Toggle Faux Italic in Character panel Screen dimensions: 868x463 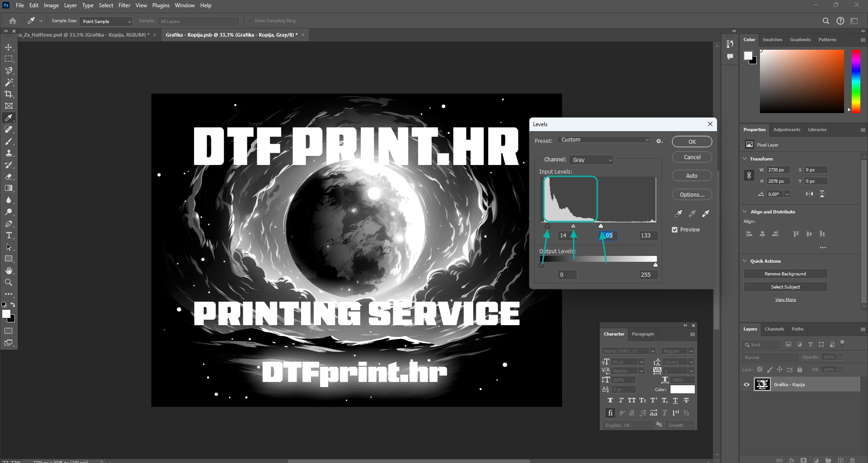click(621, 401)
